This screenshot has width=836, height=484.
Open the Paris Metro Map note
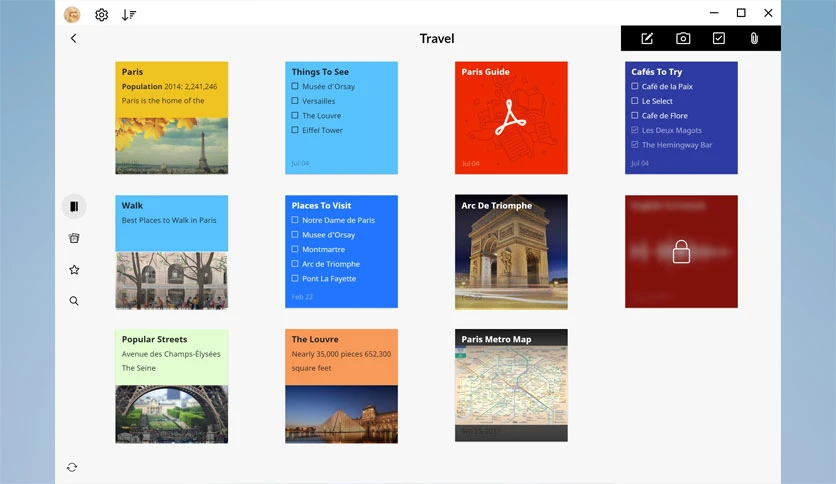coord(511,385)
